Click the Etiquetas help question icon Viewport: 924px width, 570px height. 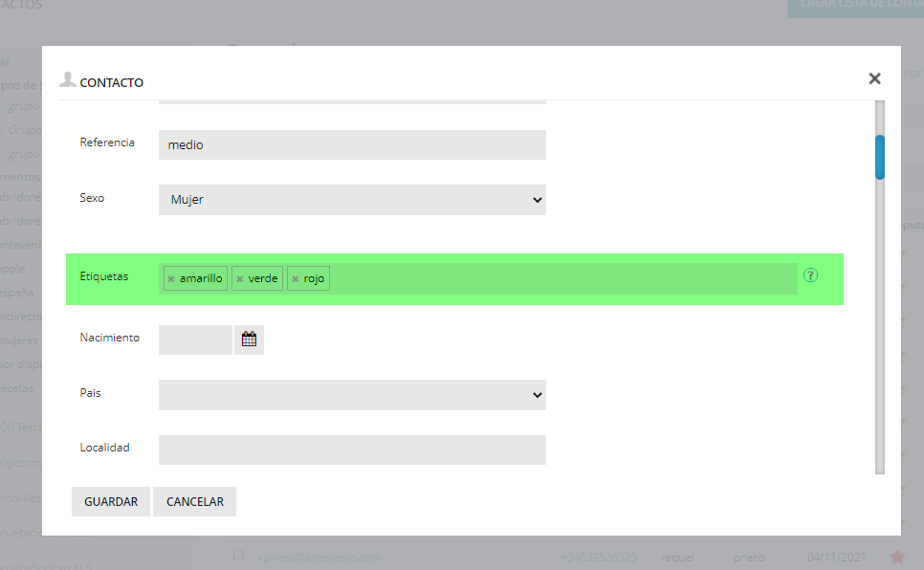tap(811, 275)
